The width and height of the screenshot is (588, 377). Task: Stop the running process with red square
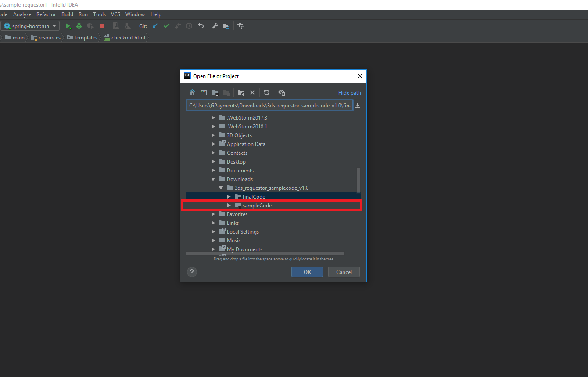point(102,26)
